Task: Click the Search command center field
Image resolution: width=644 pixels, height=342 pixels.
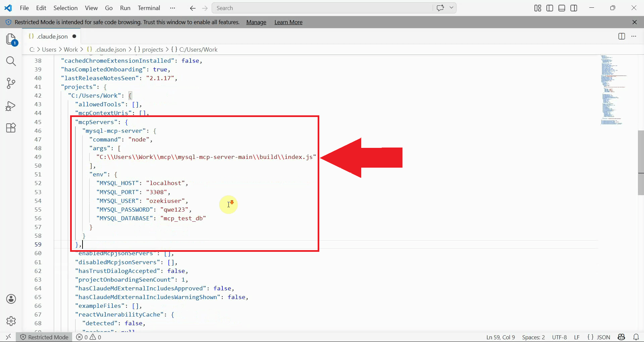Action: pyautogui.click(x=322, y=8)
